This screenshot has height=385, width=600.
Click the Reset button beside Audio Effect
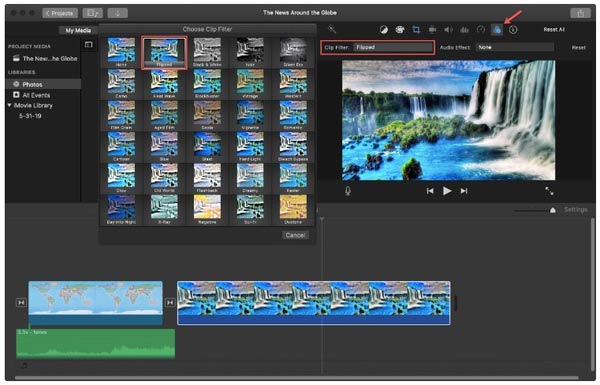click(579, 47)
